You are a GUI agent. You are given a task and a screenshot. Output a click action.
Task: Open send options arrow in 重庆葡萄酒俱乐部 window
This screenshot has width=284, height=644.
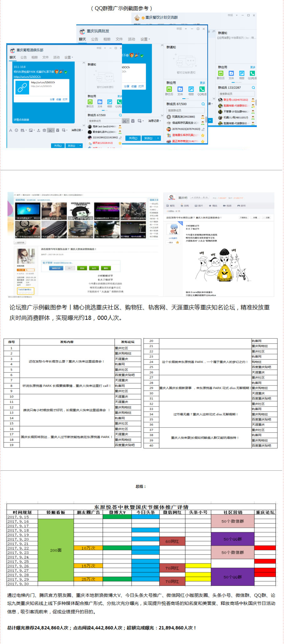[80, 146]
